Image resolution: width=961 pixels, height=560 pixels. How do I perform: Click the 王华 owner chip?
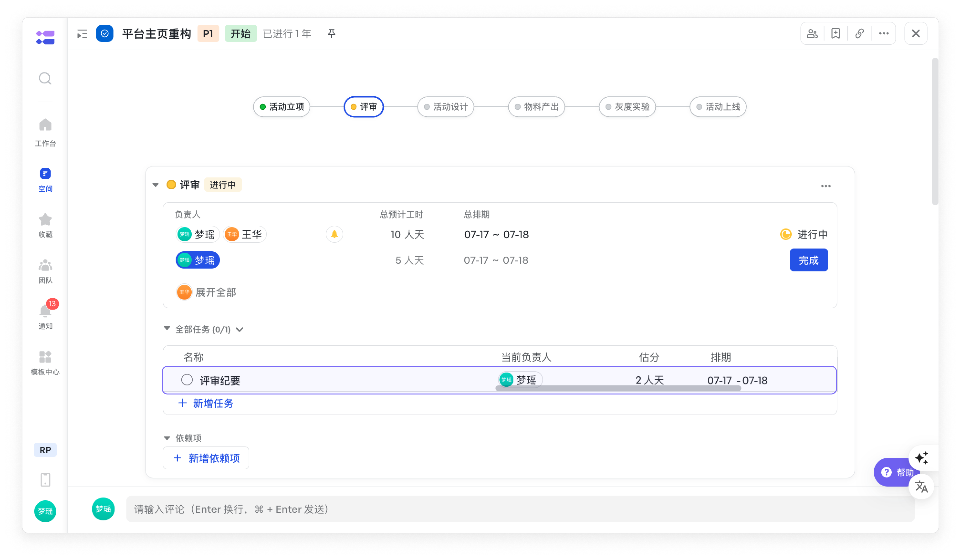245,234
